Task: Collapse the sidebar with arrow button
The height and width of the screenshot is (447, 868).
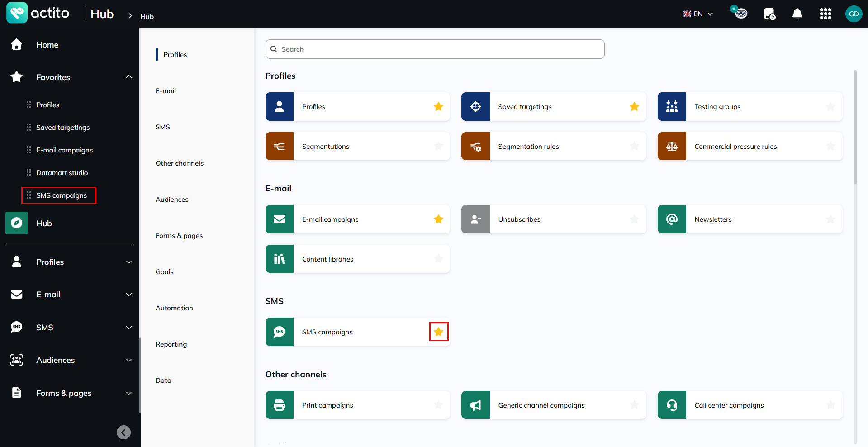Action: tap(123, 433)
